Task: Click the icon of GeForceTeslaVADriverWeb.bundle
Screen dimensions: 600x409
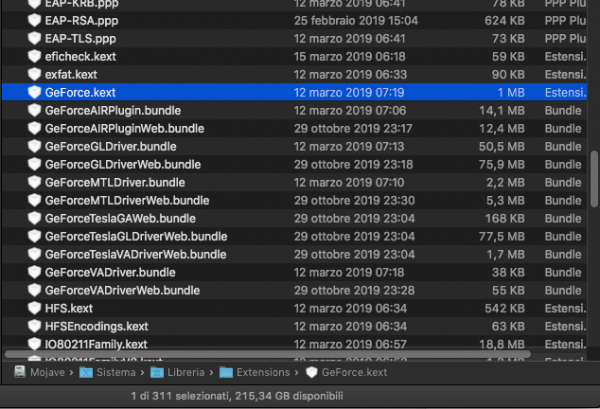Action: coord(34,254)
